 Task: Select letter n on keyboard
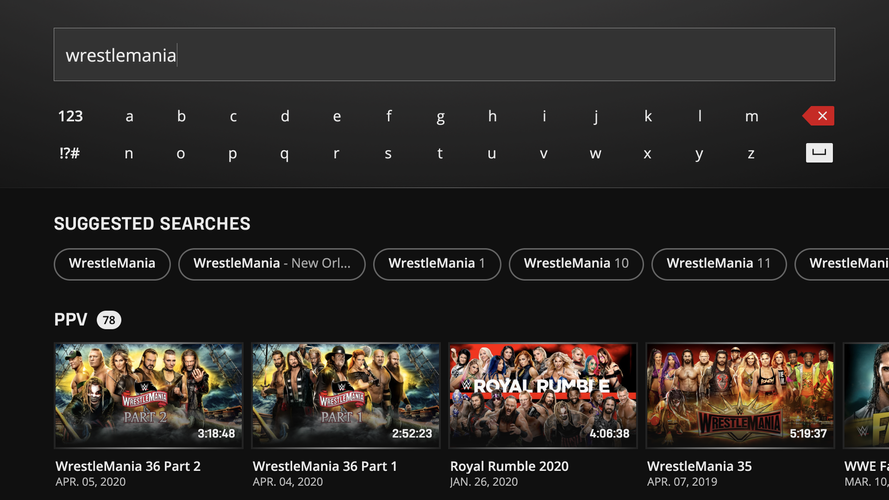[129, 154]
